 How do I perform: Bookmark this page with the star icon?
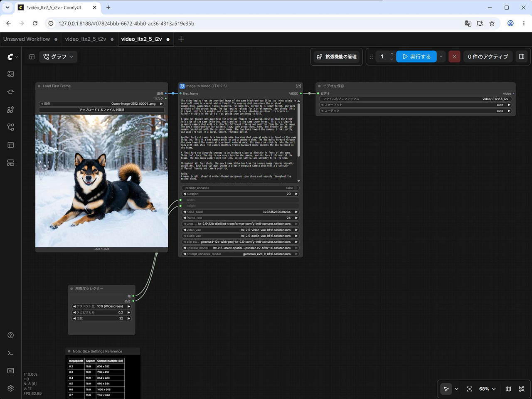pos(492,24)
